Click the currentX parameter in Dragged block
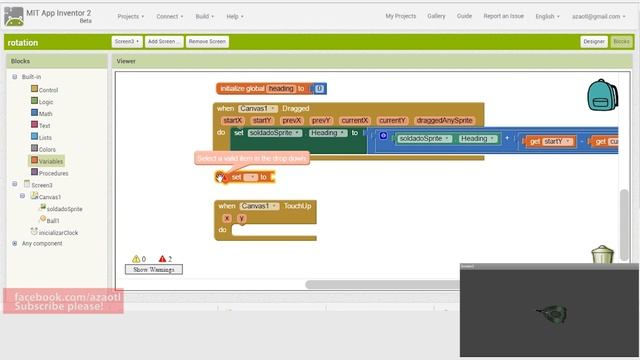The height and width of the screenshot is (360, 640). pos(355,120)
